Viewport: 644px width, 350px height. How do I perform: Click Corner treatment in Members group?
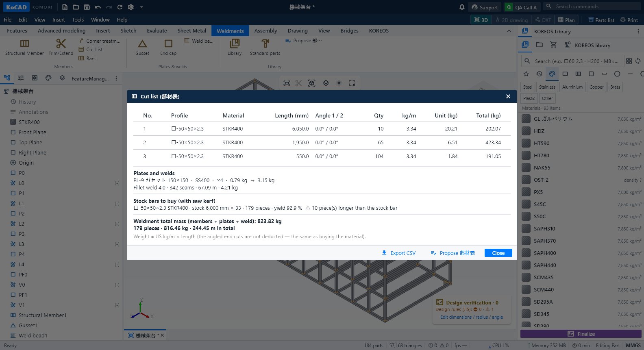(x=99, y=41)
